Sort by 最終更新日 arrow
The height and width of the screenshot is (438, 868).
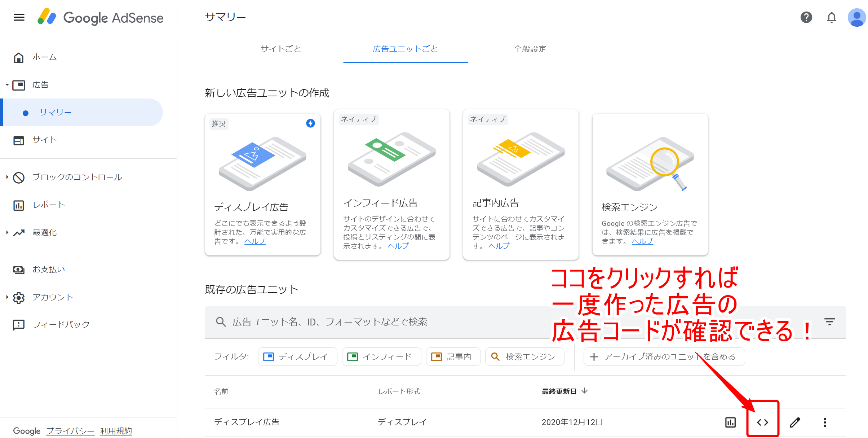pyautogui.click(x=585, y=391)
